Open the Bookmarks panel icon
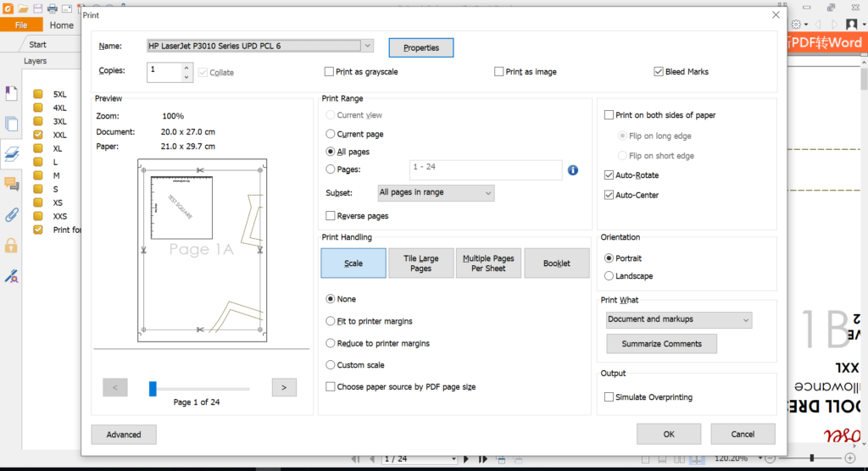This screenshot has width=868, height=471. tap(11, 92)
